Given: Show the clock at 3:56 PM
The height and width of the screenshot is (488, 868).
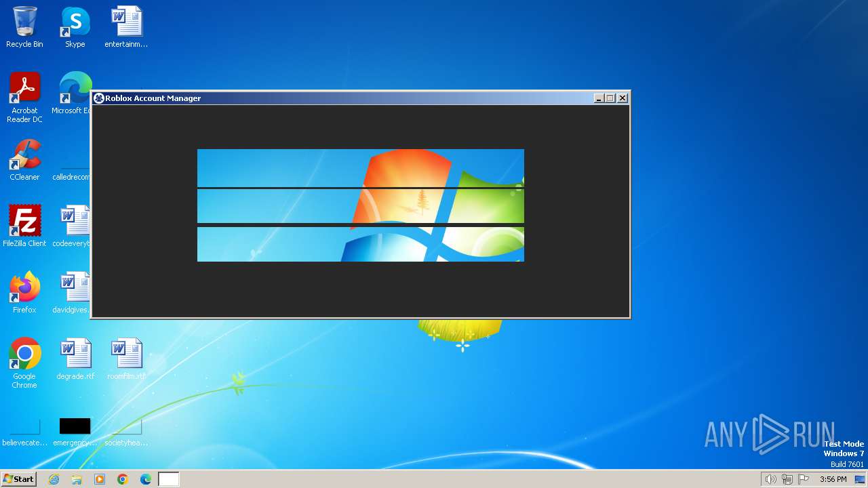Looking at the screenshot, I should click(x=833, y=479).
